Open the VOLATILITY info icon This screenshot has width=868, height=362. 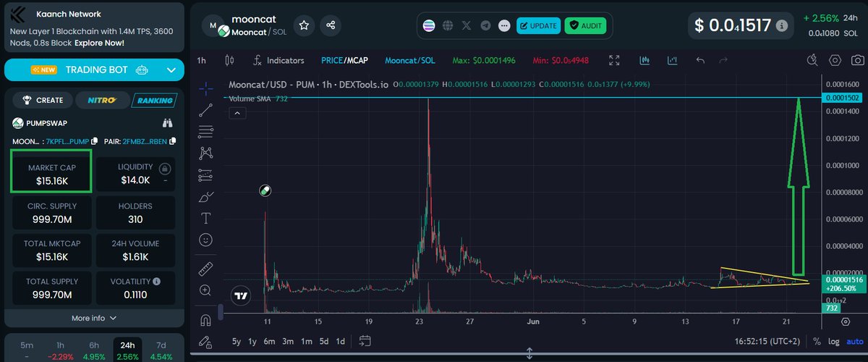point(157,281)
